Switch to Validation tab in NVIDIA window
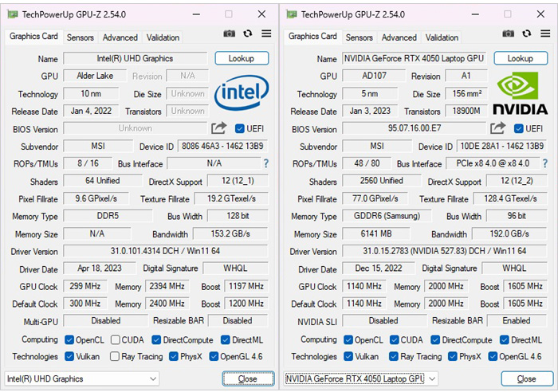 442,37
